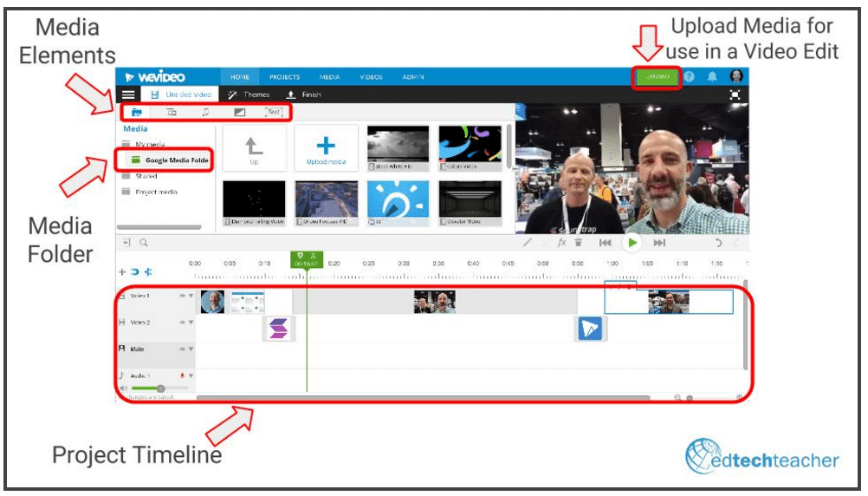
Task: Open the Transitions media element tab
Action: (172, 113)
